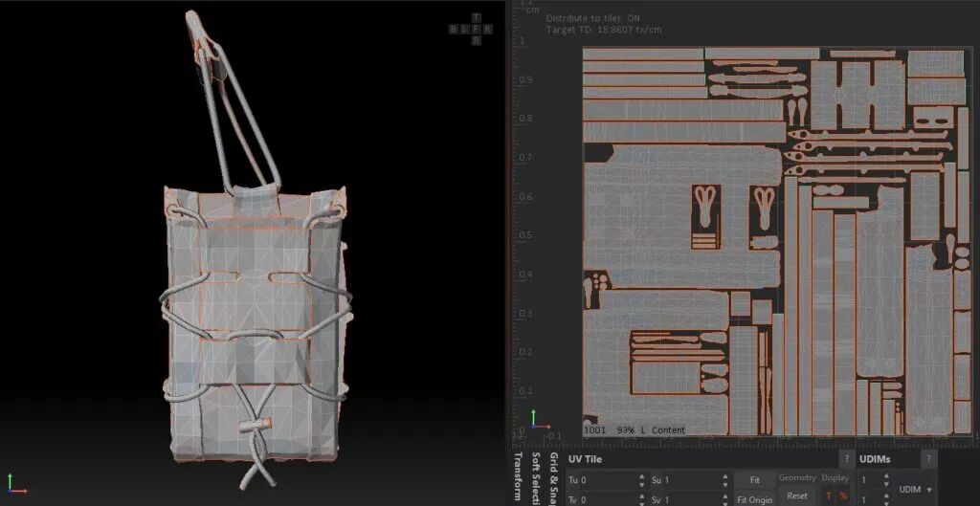Screen dimensions: 980x506
Task: Click the Geometry label
Action: (x=797, y=477)
